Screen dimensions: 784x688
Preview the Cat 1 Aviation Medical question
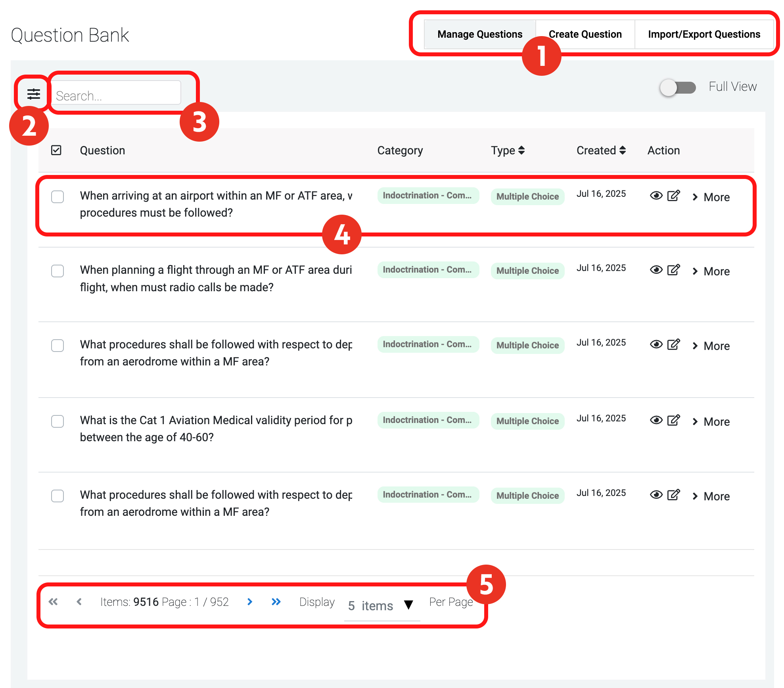point(656,420)
